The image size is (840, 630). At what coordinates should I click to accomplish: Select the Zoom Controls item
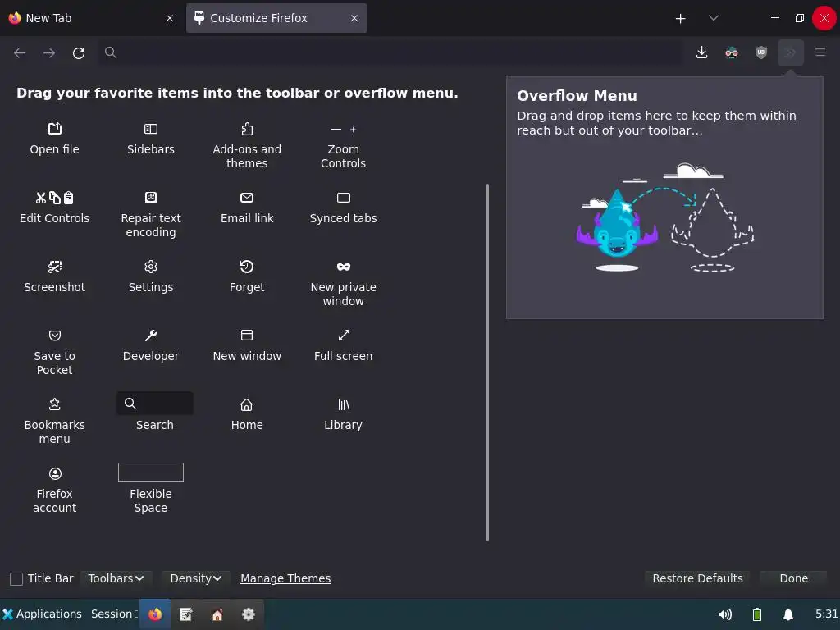click(x=344, y=146)
